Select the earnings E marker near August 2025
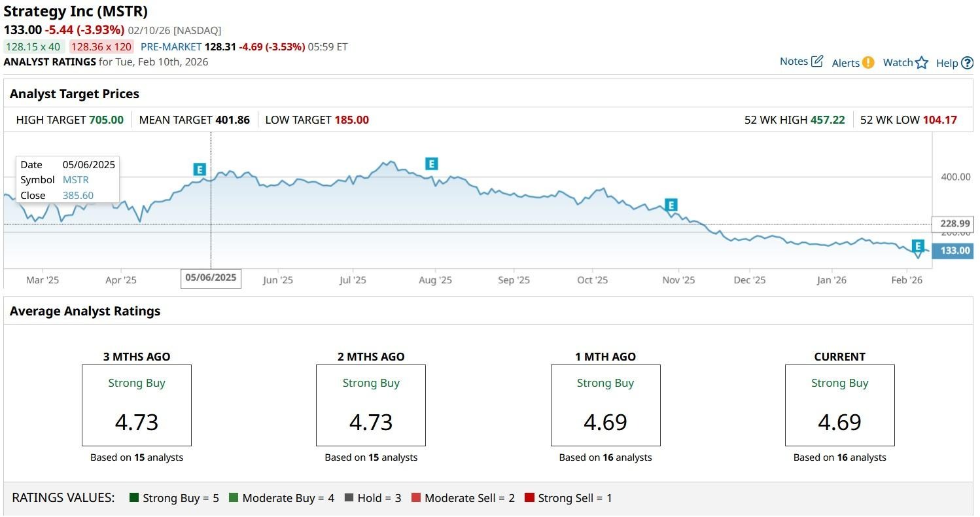 (430, 164)
